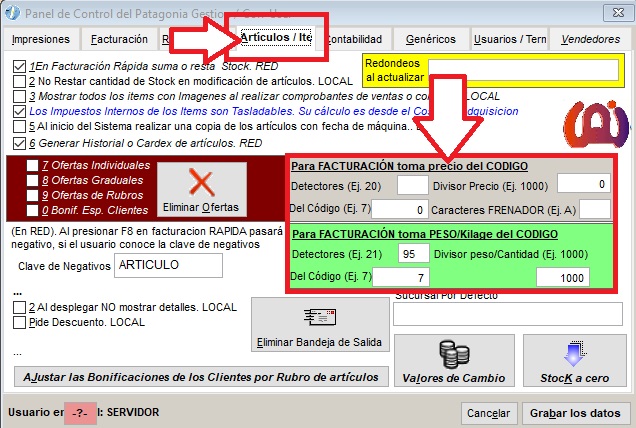The image size is (636, 428).
Task: Check 7 Ofertas Individuales
Action: pos(32,166)
